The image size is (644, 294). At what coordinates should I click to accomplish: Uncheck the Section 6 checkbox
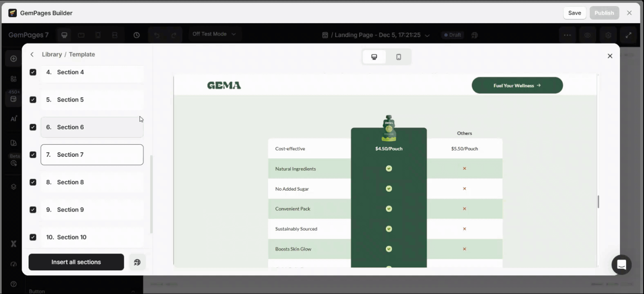point(33,127)
